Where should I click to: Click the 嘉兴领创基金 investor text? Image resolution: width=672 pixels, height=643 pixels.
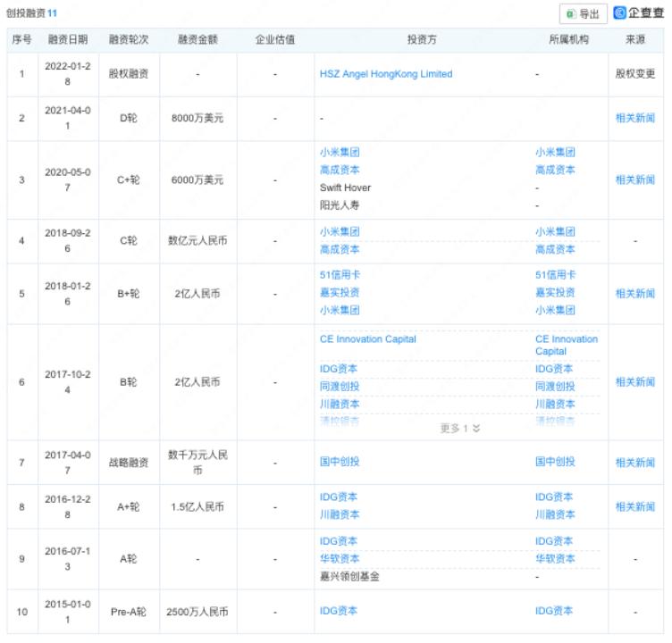coord(349,577)
